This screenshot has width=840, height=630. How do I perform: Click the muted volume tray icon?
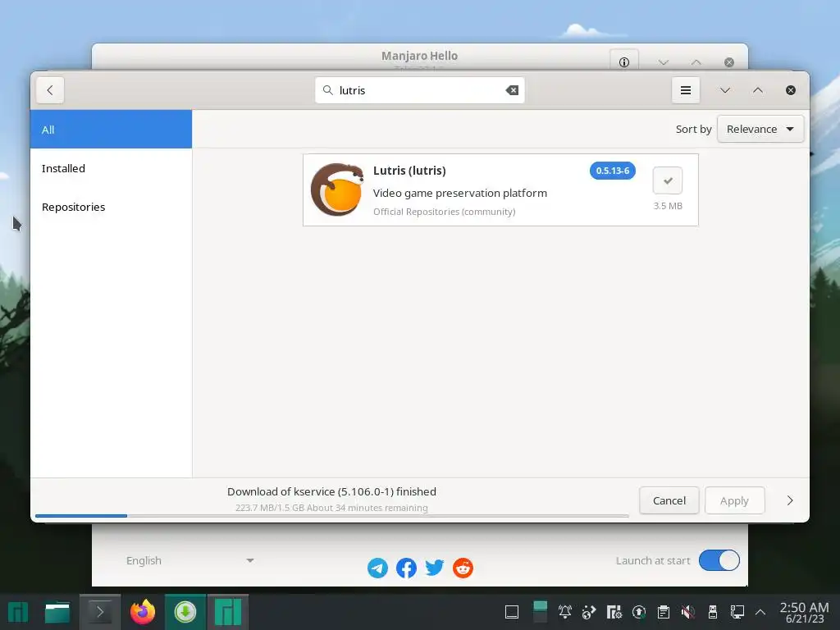688,612
